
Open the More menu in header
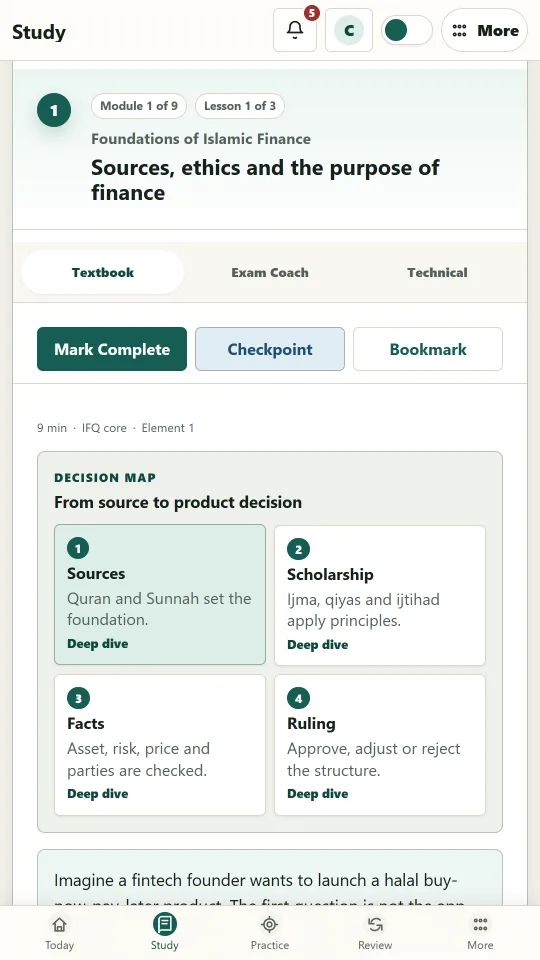(x=484, y=30)
